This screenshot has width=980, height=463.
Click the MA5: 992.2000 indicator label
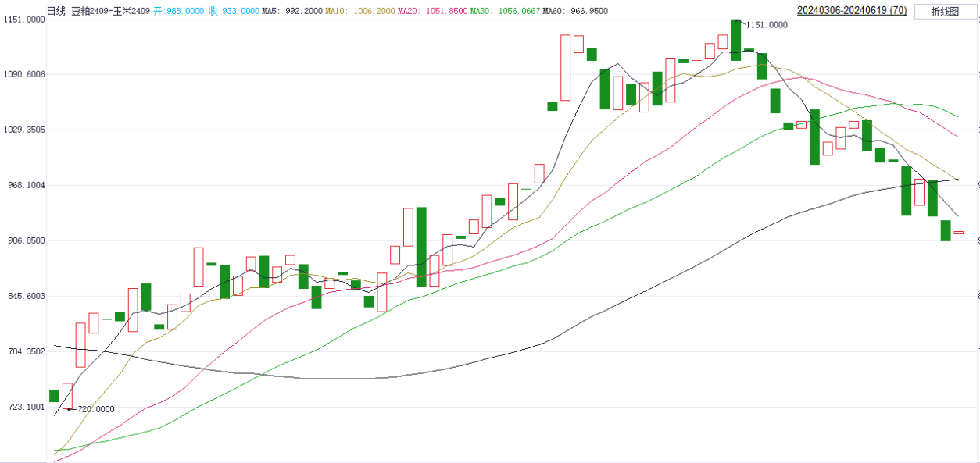coord(291,11)
